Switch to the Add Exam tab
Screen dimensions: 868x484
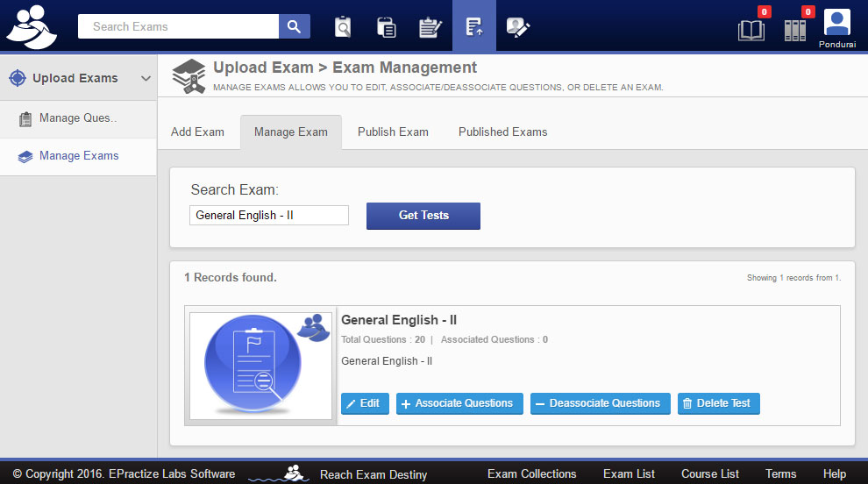coord(197,132)
